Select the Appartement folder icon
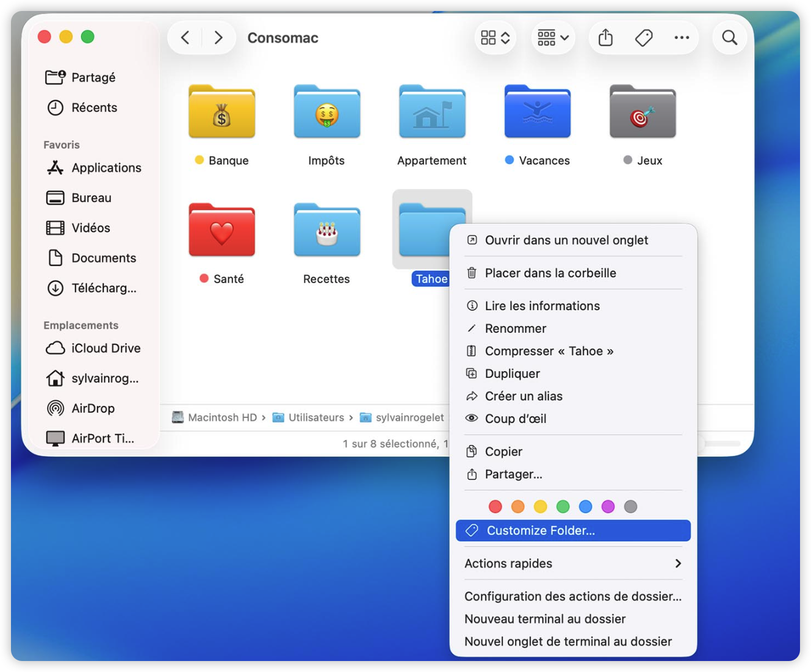 432,112
